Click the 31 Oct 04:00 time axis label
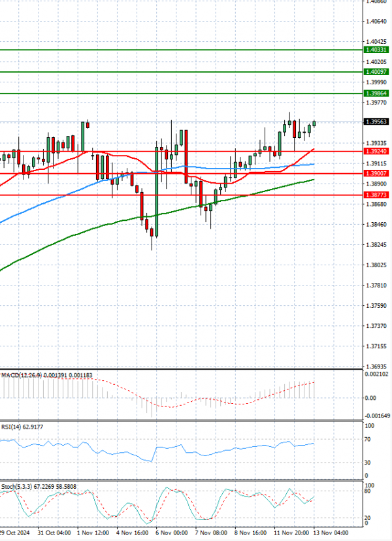The image size is (392, 541). pyautogui.click(x=54, y=533)
